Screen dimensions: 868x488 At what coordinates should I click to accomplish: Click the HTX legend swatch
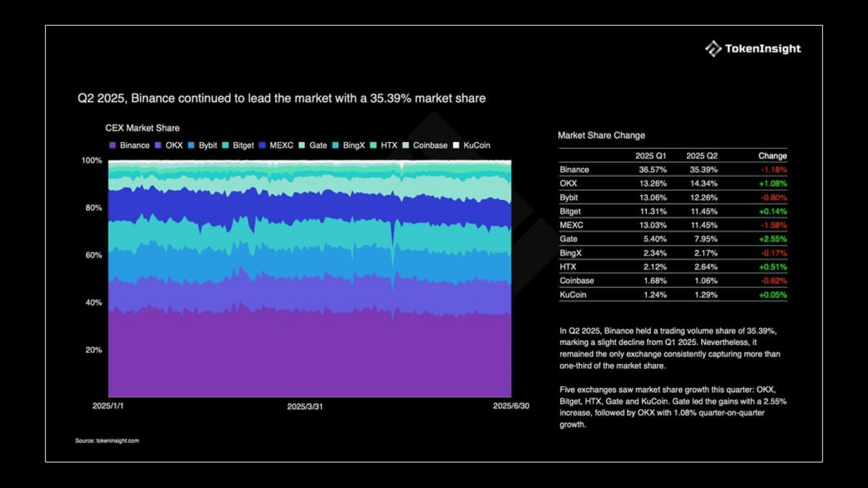(x=373, y=145)
